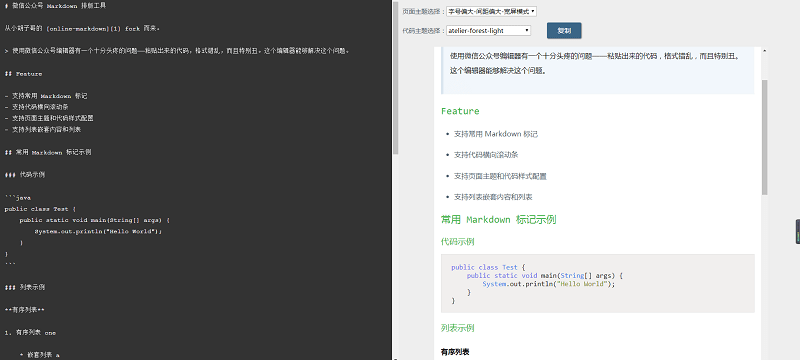Click green '常用 Markdown 标记示例' heading in preview
800x360 pixels.
click(498, 220)
